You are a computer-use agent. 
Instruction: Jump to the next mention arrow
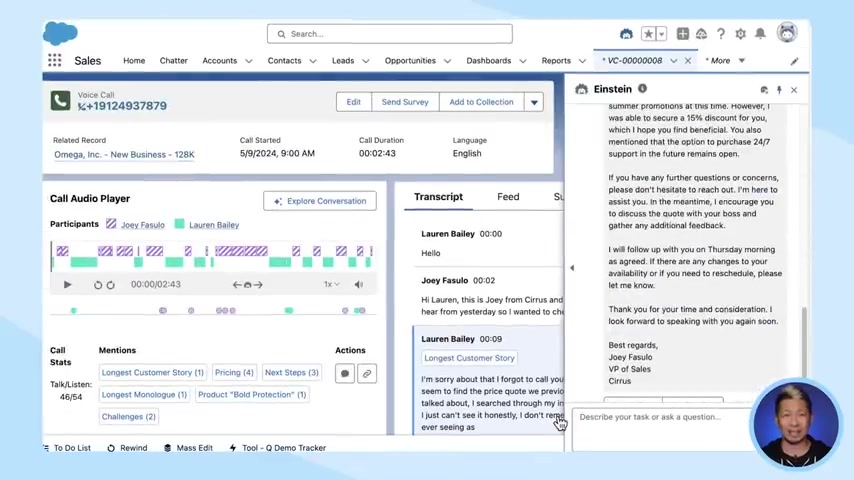click(258, 284)
